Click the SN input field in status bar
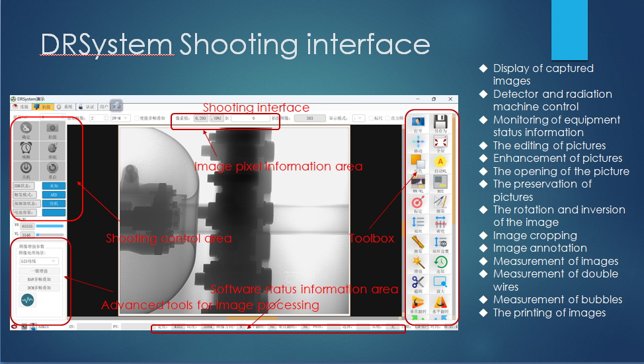 pyautogui.click(x=94, y=326)
